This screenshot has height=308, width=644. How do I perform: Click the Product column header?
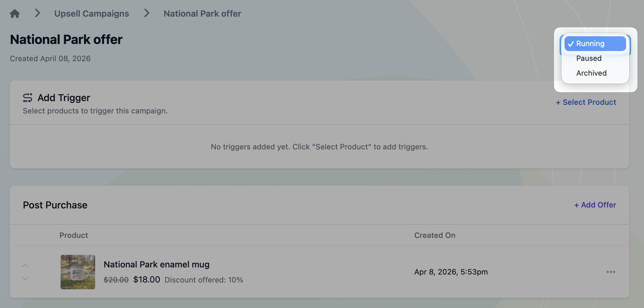click(74, 235)
